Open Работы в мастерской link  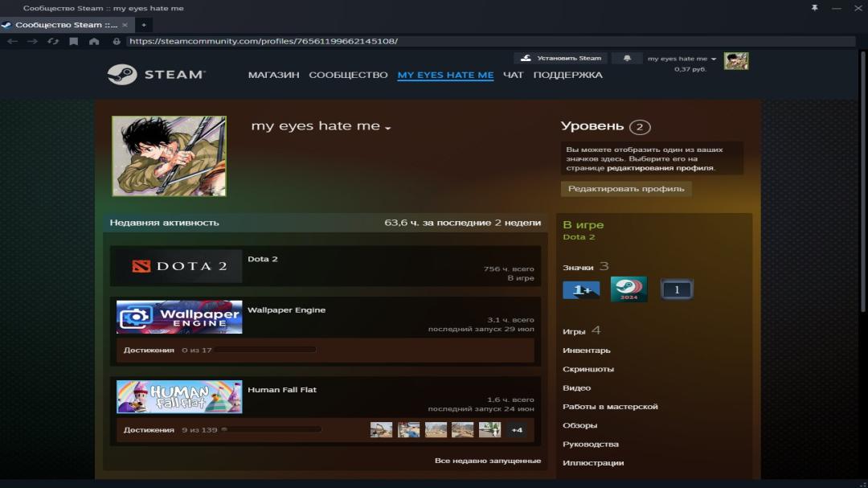[610, 407]
